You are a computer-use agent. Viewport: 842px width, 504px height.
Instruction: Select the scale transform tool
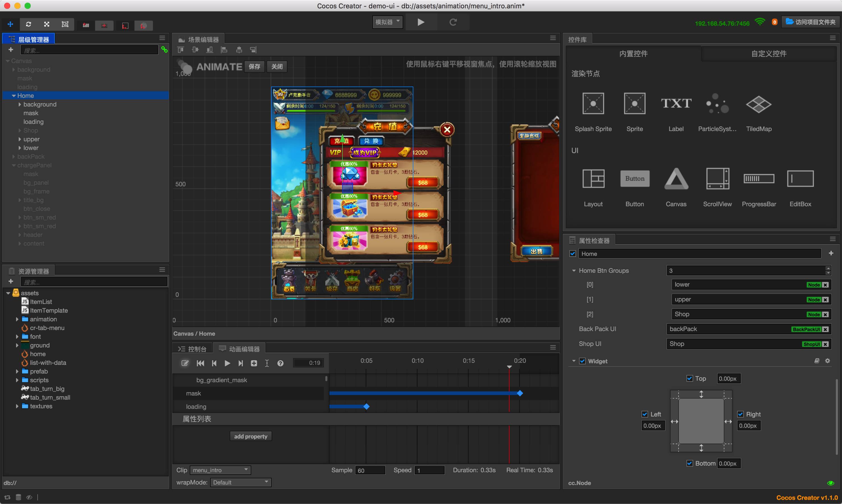[x=47, y=24]
